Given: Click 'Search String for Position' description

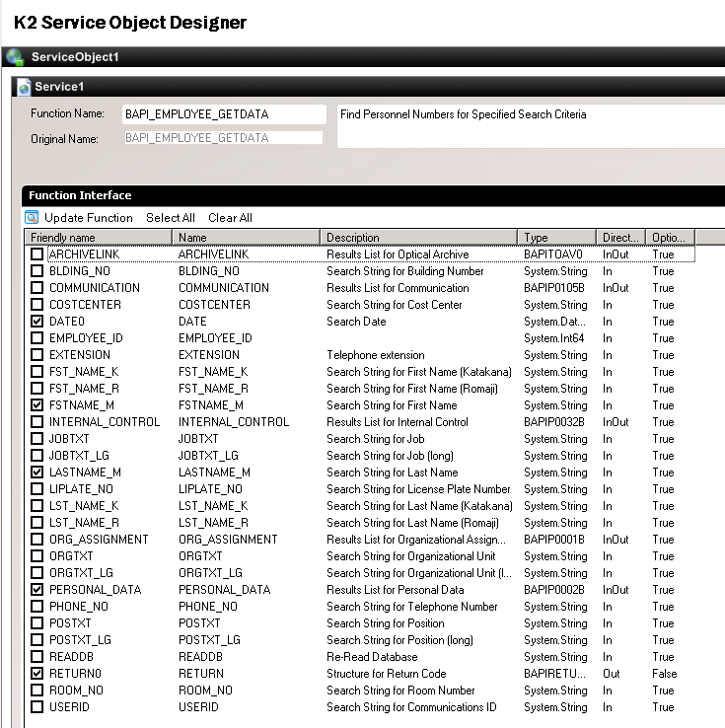Looking at the screenshot, I should point(386,623).
